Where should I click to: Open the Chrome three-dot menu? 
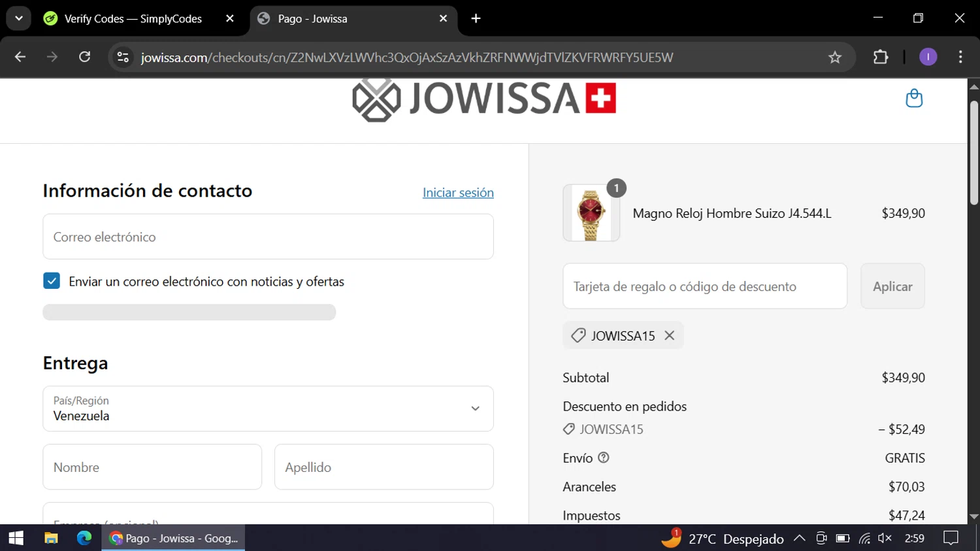click(960, 58)
